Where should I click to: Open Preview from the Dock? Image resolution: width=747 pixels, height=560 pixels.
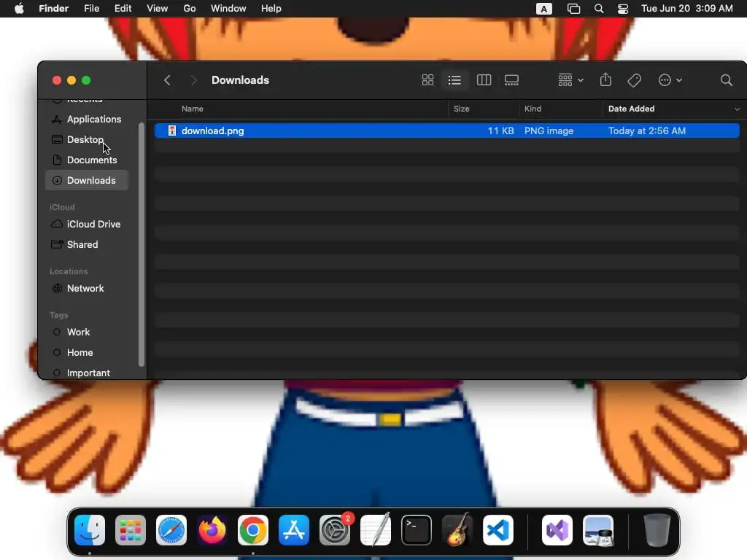[598, 529]
